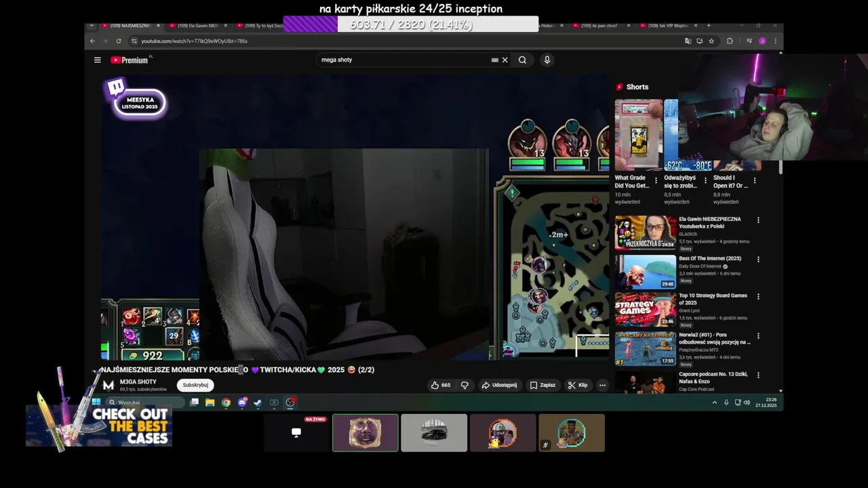
Task: Open File Explorer from the taskbar
Action: tap(210, 402)
